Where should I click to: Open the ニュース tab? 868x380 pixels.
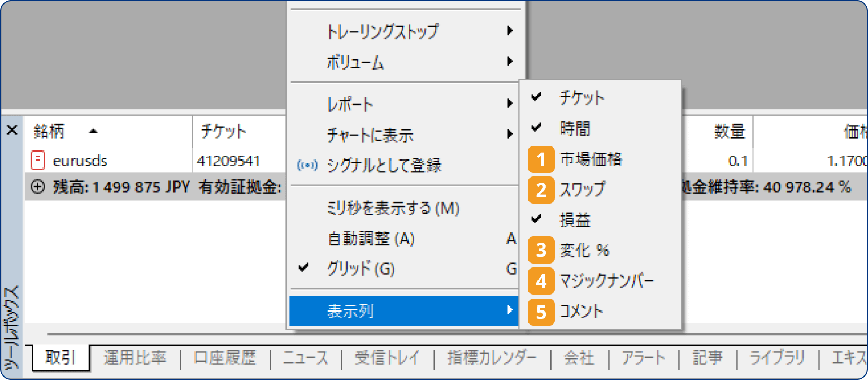click(x=305, y=358)
